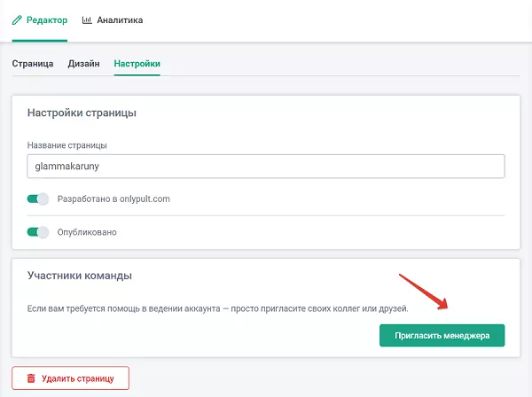The width and height of the screenshot is (532, 397).
Task: Click the pencil icon beside Редактор
Action: tap(18, 19)
